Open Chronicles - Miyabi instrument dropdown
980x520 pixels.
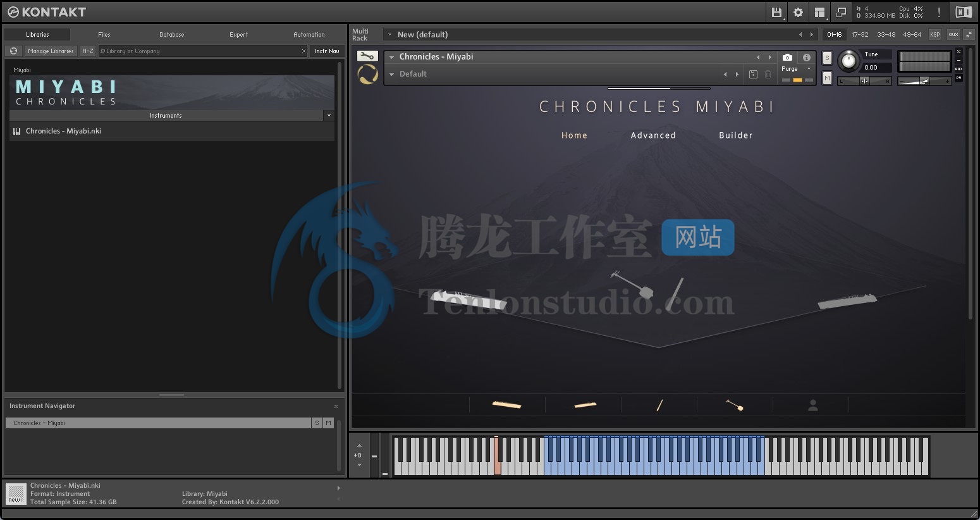(x=391, y=57)
